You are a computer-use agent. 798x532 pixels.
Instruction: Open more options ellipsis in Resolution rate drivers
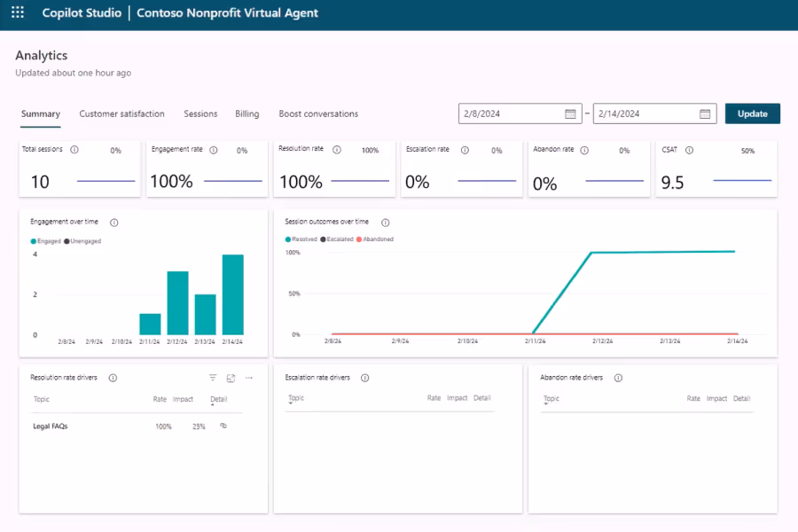(x=249, y=378)
